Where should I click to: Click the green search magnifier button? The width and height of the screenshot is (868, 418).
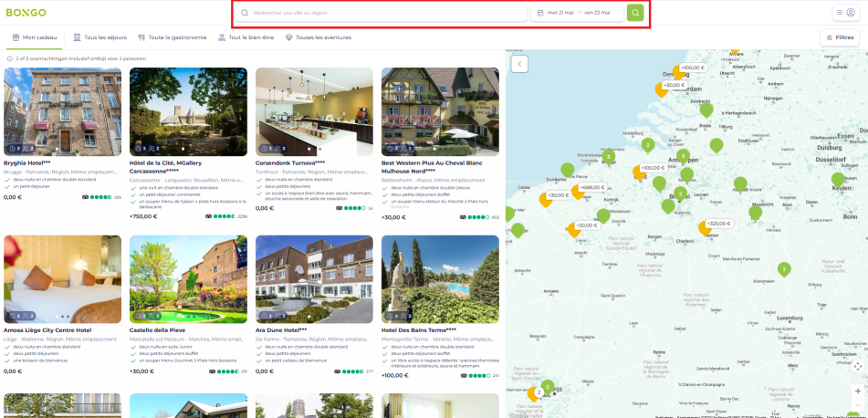635,13
